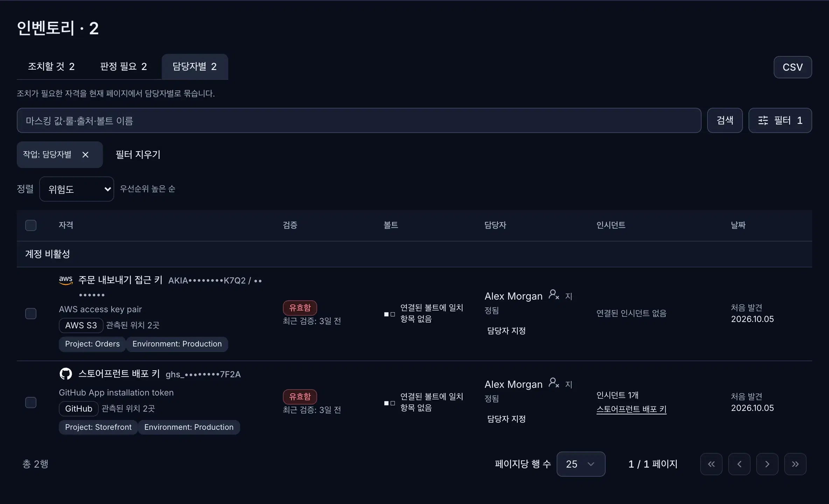Click vault status squares icon in GitHub row
This screenshot has height=504, width=829.
coord(389,403)
